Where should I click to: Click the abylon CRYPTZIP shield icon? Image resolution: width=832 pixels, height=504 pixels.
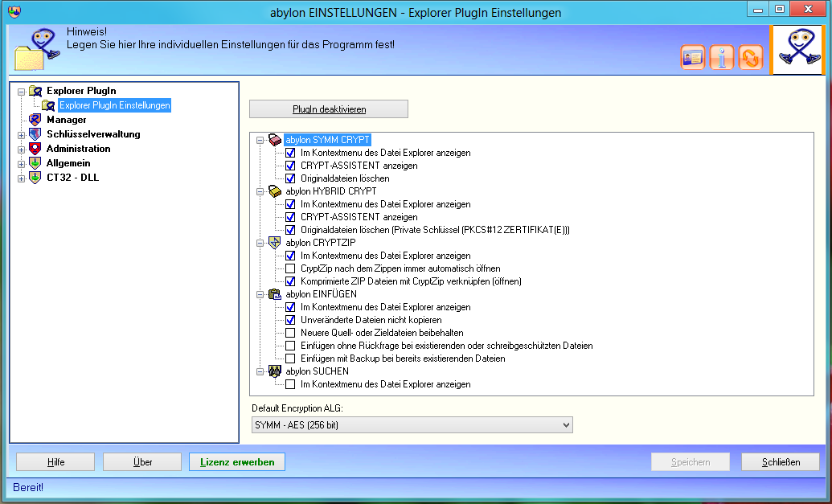point(275,243)
